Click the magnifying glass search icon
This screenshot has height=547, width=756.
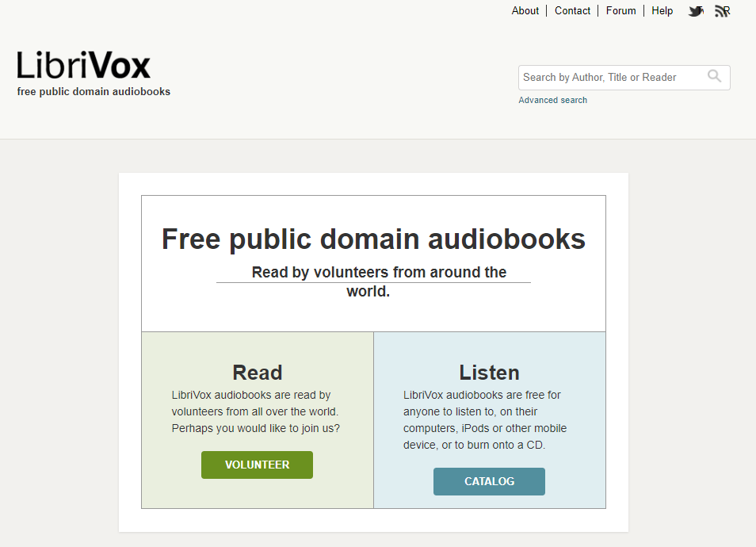point(714,76)
